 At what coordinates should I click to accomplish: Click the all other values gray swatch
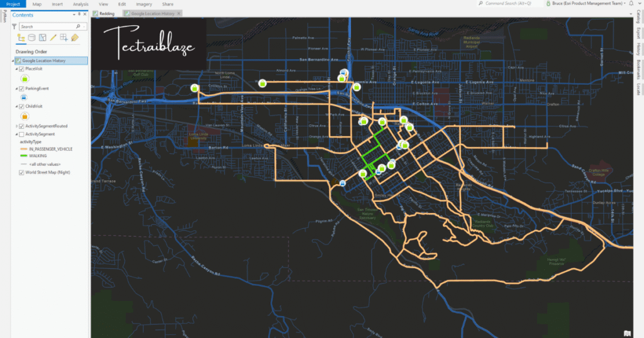point(24,165)
